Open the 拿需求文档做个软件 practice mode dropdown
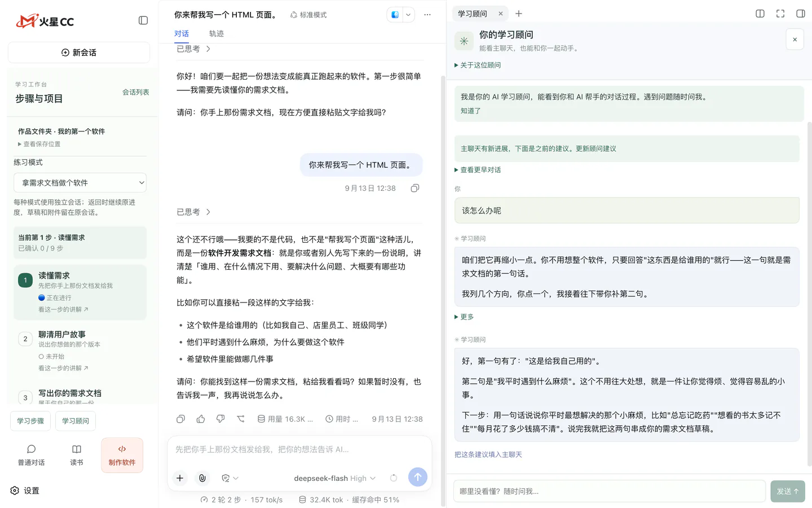This screenshot has height=508, width=812. click(x=80, y=183)
